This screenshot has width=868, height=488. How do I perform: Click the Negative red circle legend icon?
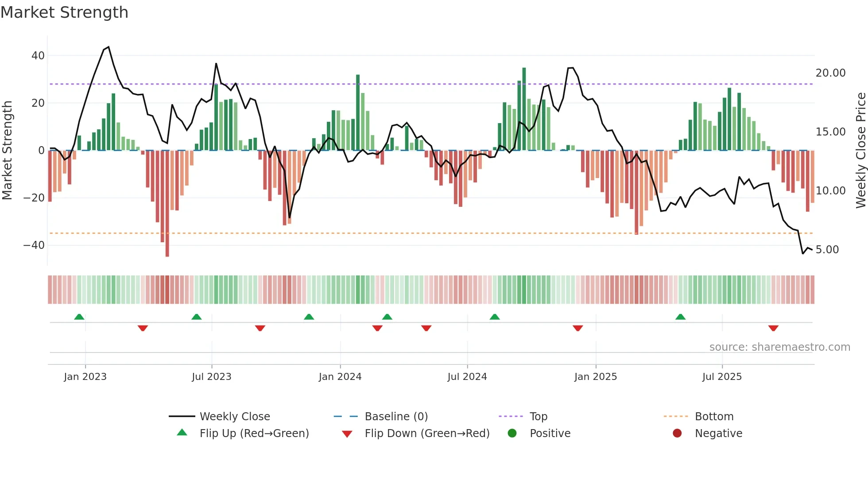coord(677,433)
